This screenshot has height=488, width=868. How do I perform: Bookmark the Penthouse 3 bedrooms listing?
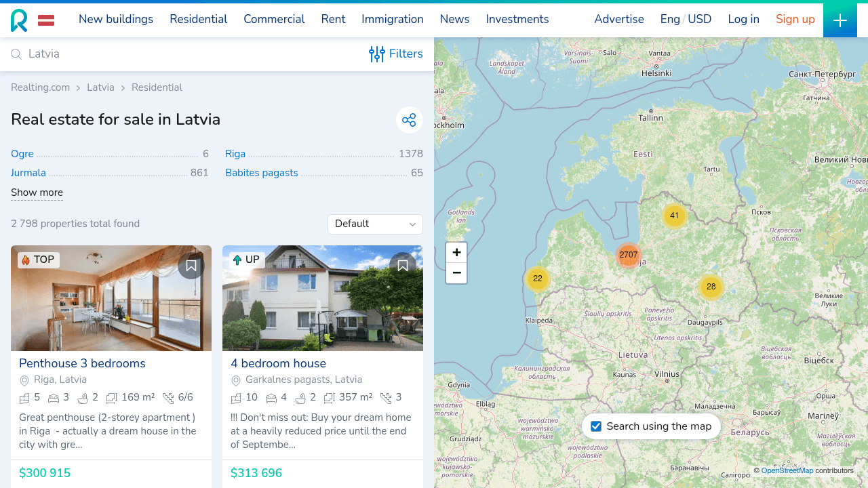[x=191, y=266]
